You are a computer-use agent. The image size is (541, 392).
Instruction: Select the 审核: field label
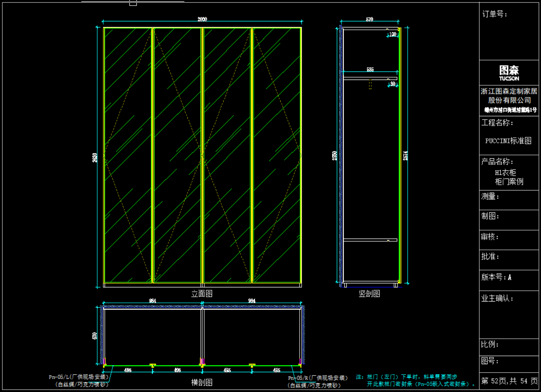[490, 237]
